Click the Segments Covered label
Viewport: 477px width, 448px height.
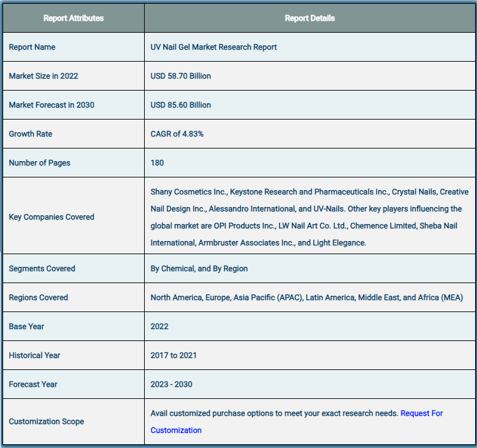42,269
